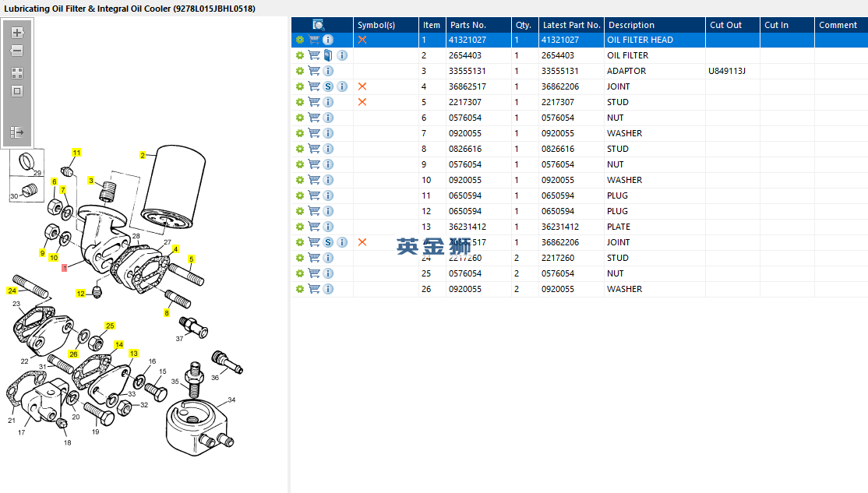Open thumbnail of part 30 plug
This screenshot has width=868, height=493.
click(x=26, y=190)
